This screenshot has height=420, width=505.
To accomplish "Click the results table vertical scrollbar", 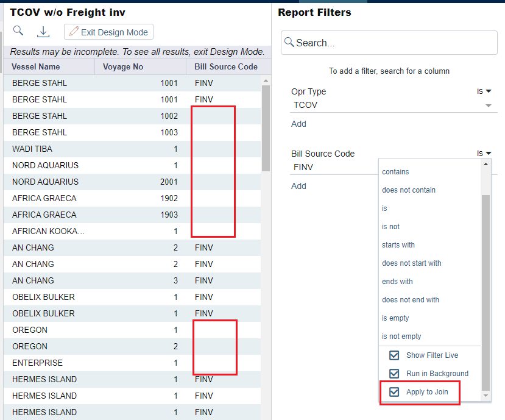I will 266,128.
